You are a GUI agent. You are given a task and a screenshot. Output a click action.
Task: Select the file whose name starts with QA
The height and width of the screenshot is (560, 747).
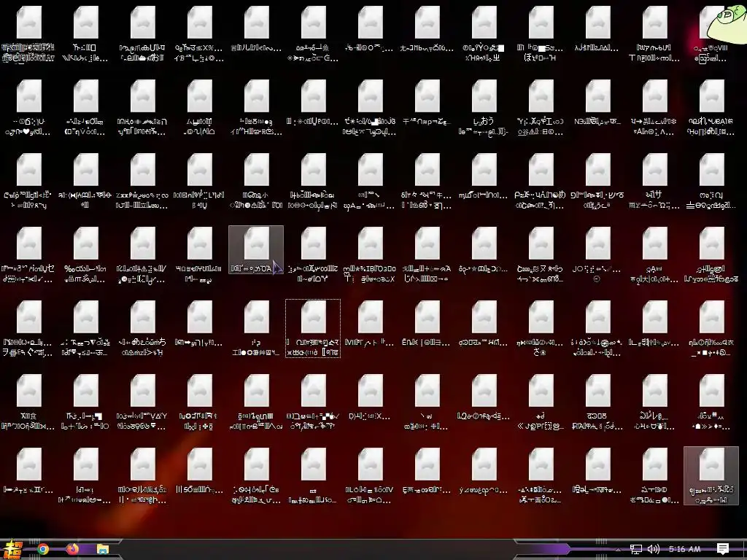pyautogui.click(x=654, y=256)
